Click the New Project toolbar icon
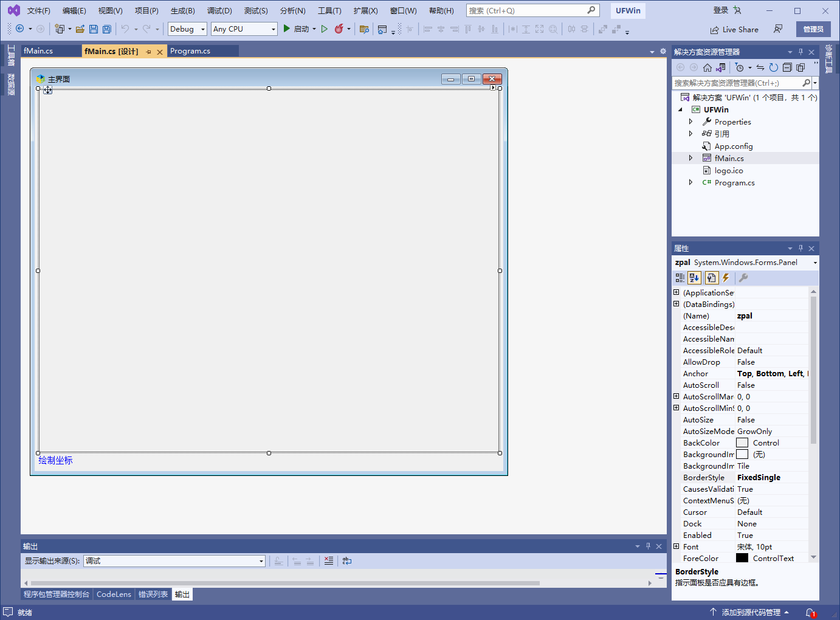Viewport: 840px width, 620px height. (x=60, y=29)
